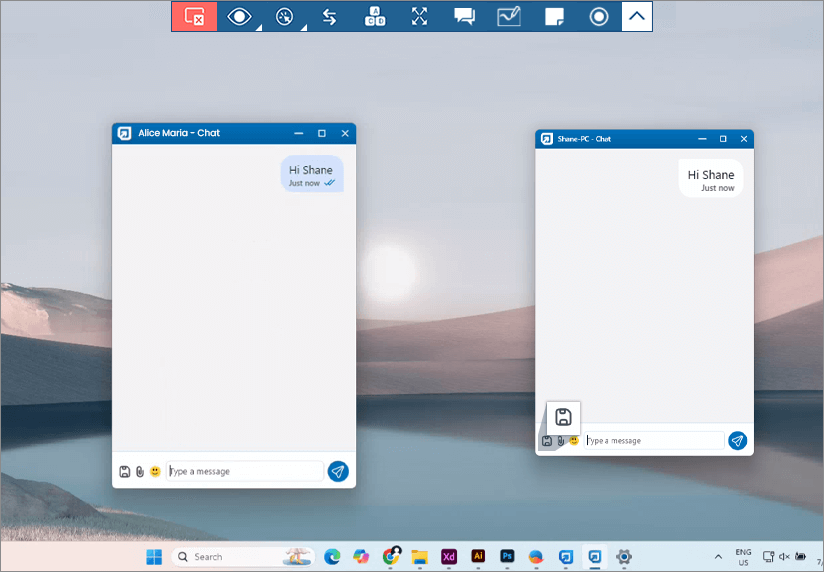824x572 pixels.
Task: Open the eye view options dropdown
Action: (240, 16)
